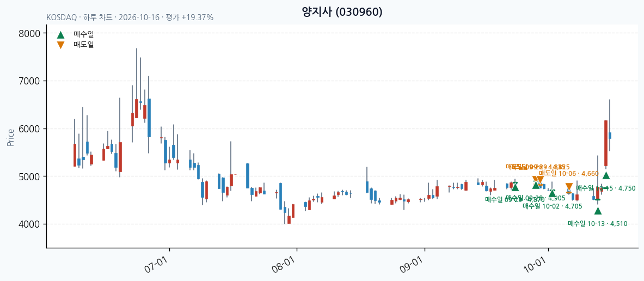The width and height of the screenshot is (644, 281).
Task: Click the buy marker for 10-02
Action: (x=553, y=193)
